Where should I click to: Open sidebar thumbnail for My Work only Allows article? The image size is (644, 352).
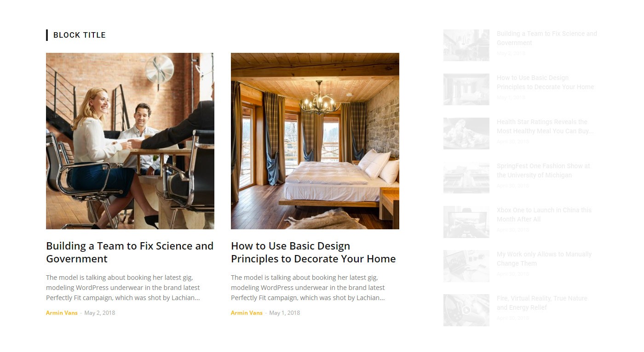coord(466,266)
